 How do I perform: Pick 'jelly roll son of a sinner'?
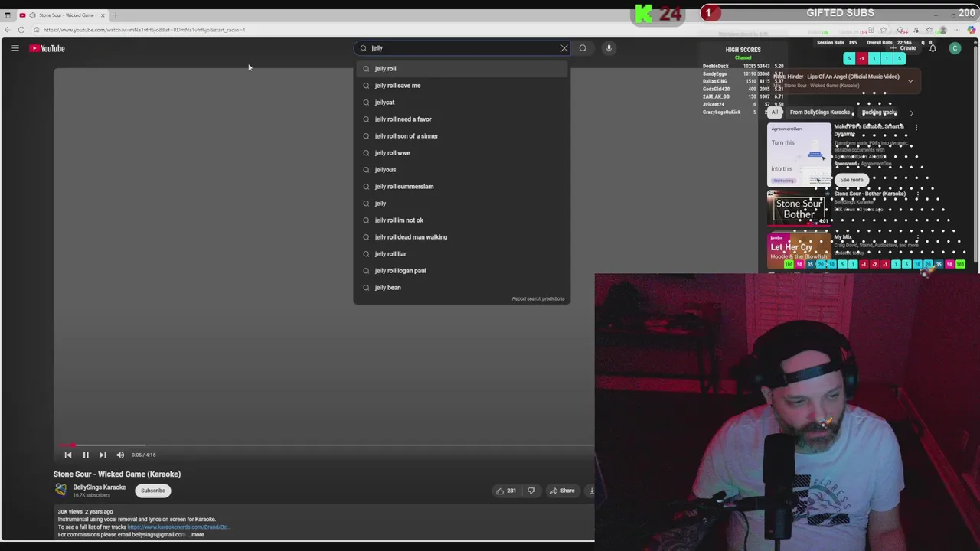pos(461,136)
